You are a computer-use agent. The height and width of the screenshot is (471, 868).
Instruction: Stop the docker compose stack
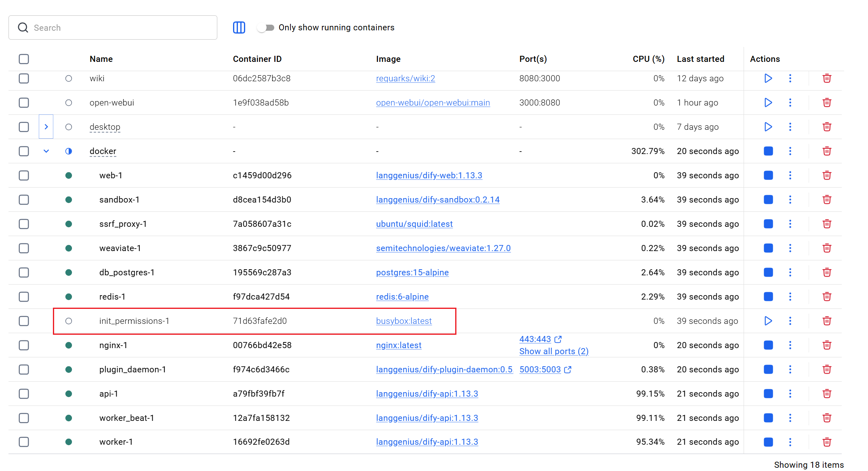click(x=768, y=151)
